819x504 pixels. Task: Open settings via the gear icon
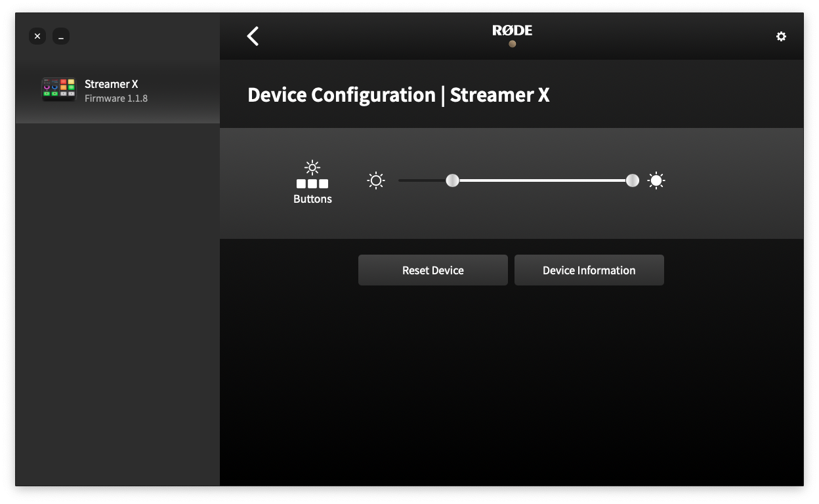pos(781,37)
